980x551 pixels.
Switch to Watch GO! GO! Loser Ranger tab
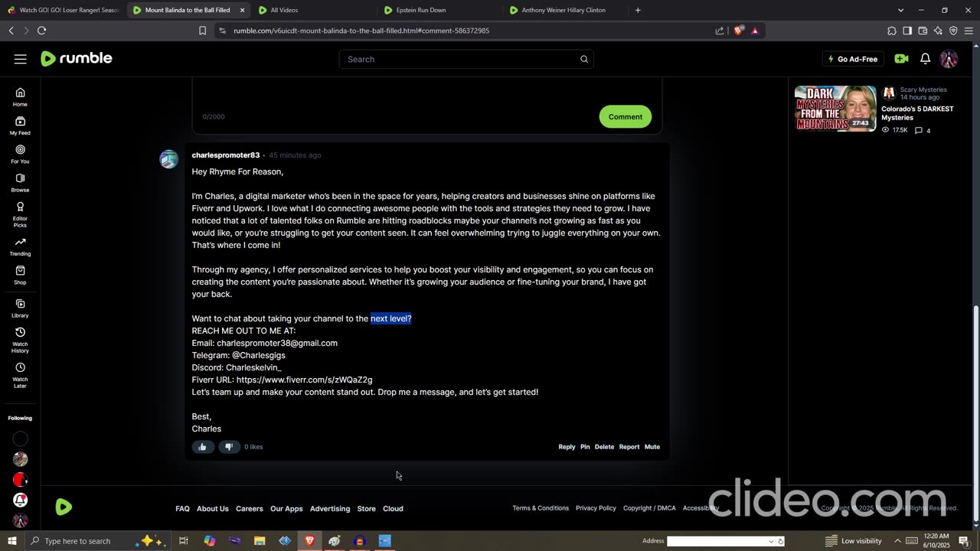click(64, 10)
